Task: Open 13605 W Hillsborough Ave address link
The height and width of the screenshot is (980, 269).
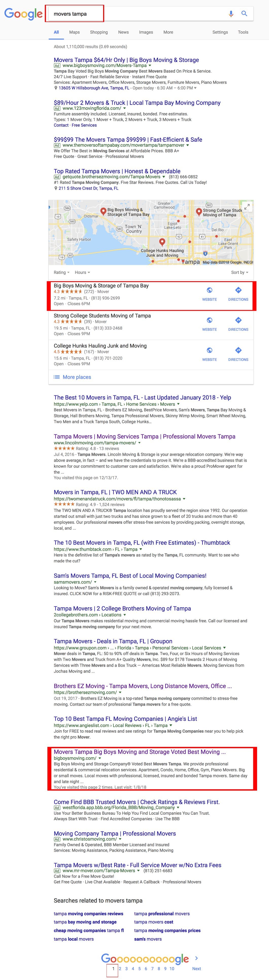Action: click(x=94, y=88)
